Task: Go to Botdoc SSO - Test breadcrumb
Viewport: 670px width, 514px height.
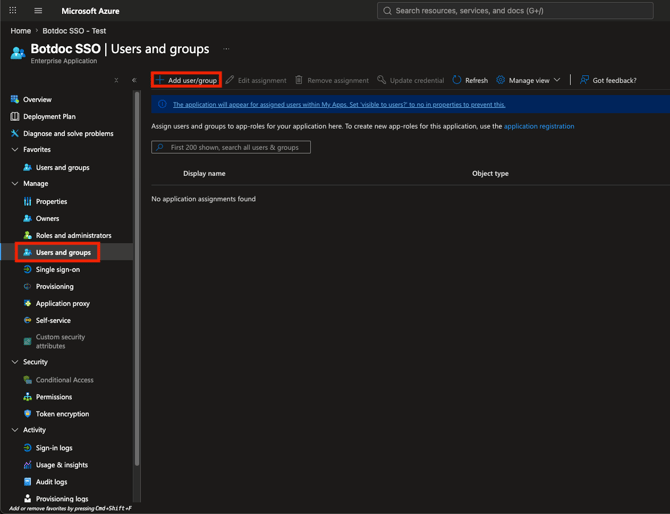Action: (x=74, y=31)
